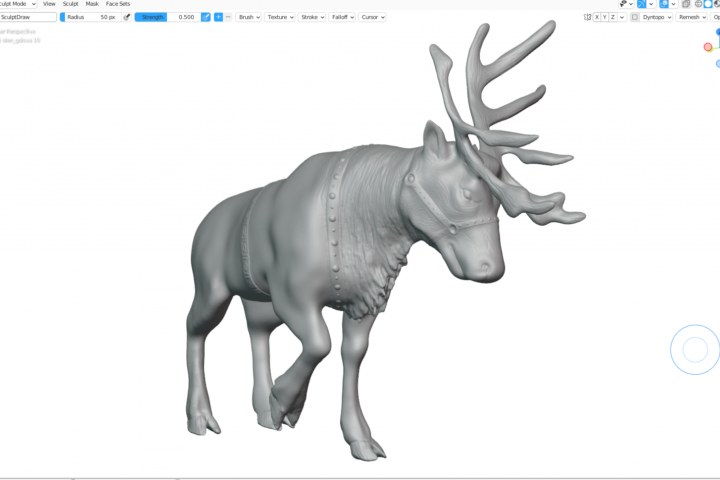Switch to solid shading mode

(708, 4)
